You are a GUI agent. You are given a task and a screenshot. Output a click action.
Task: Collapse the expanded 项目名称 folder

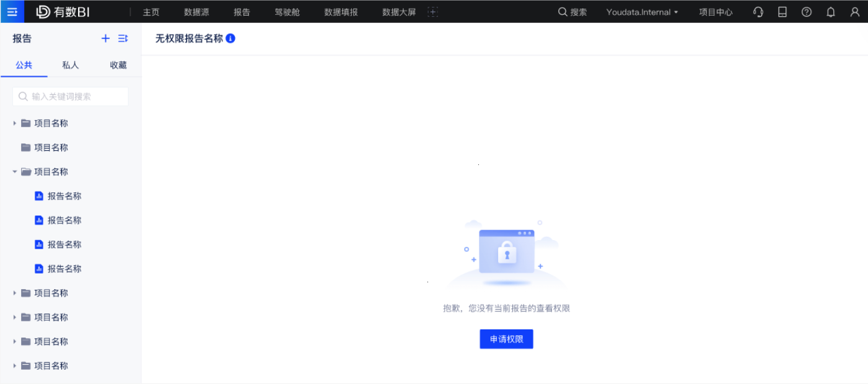pyautogui.click(x=15, y=172)
